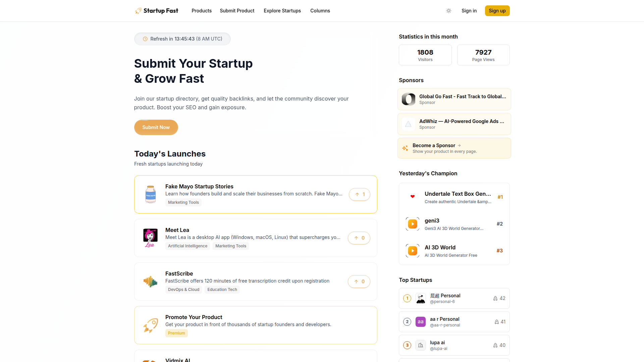This screenshot has height=362, width=644.
Task: Click the Sign up button
Action: click(497, 10)
